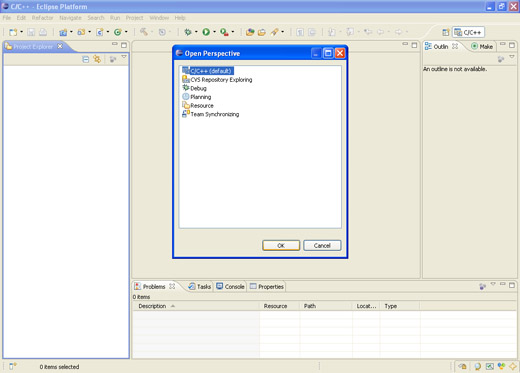The image size is (520, 373).
Task: Maximize the Project Explorer view
Action: coord(124,45)
